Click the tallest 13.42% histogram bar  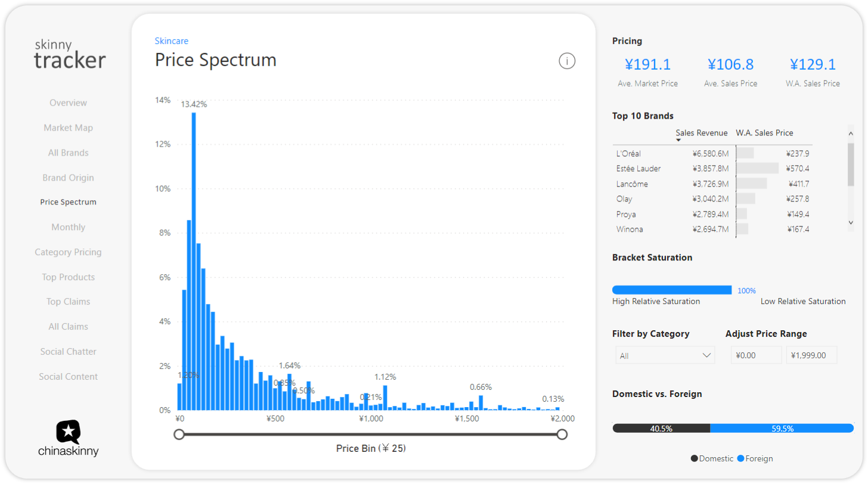coord(194,261)
